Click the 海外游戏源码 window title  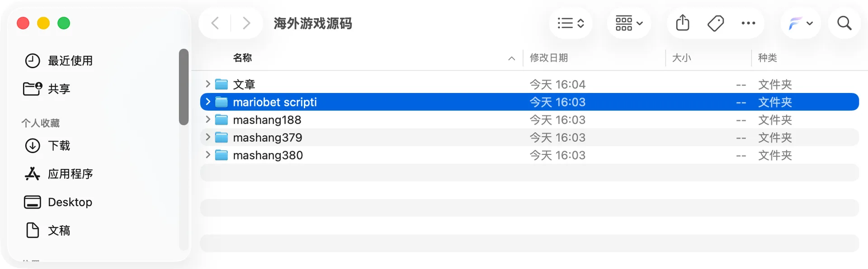point(313,23)
